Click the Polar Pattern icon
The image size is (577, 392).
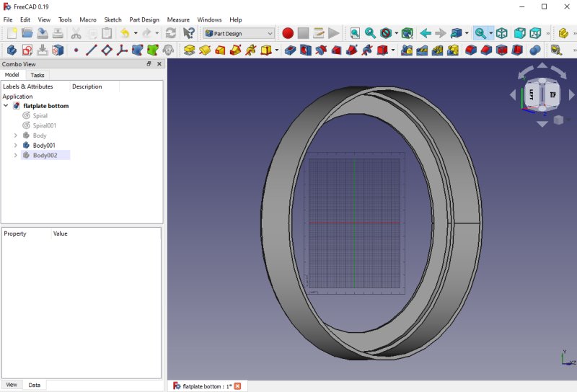(437, 50)
